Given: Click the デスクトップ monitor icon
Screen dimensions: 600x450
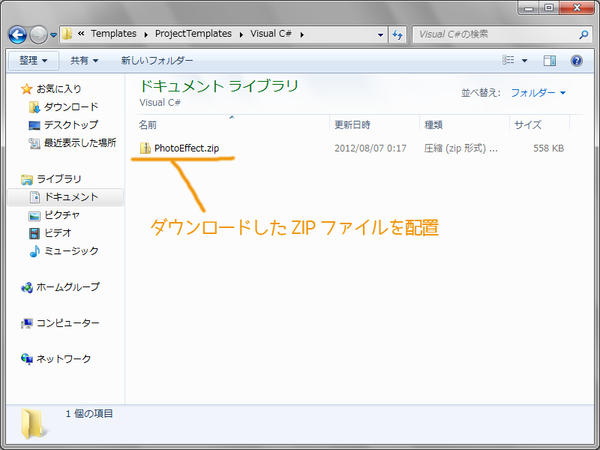Looking at the screenshot, I should tap(34, 125).
